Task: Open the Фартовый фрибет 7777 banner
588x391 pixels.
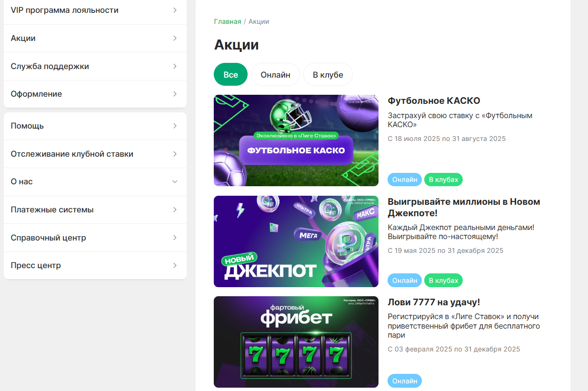Action: [296, 342]
